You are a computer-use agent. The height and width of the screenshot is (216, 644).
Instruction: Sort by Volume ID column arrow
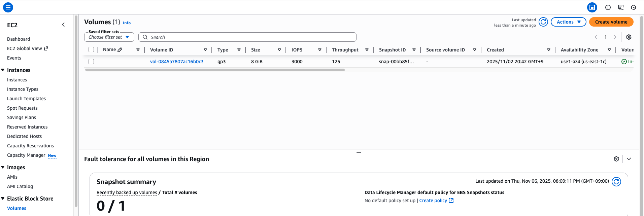point(205,50)
